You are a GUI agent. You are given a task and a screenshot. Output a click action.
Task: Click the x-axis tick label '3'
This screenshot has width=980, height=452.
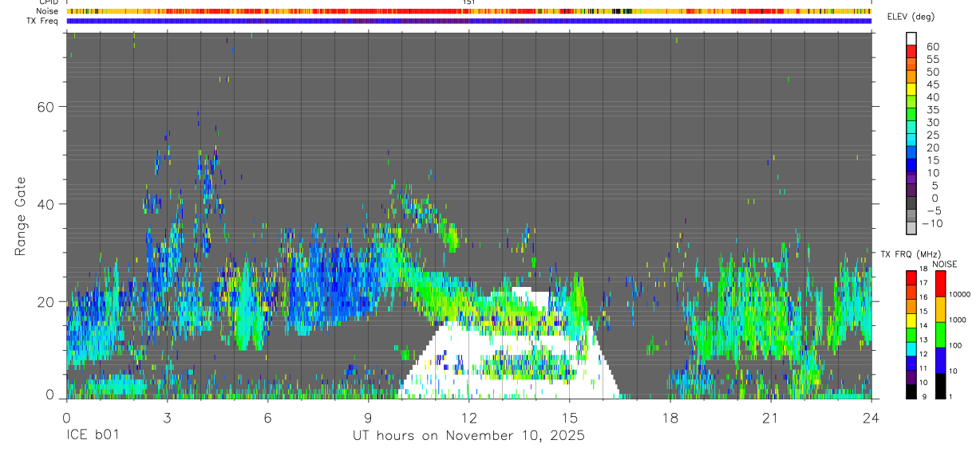(x=167, y=418)
